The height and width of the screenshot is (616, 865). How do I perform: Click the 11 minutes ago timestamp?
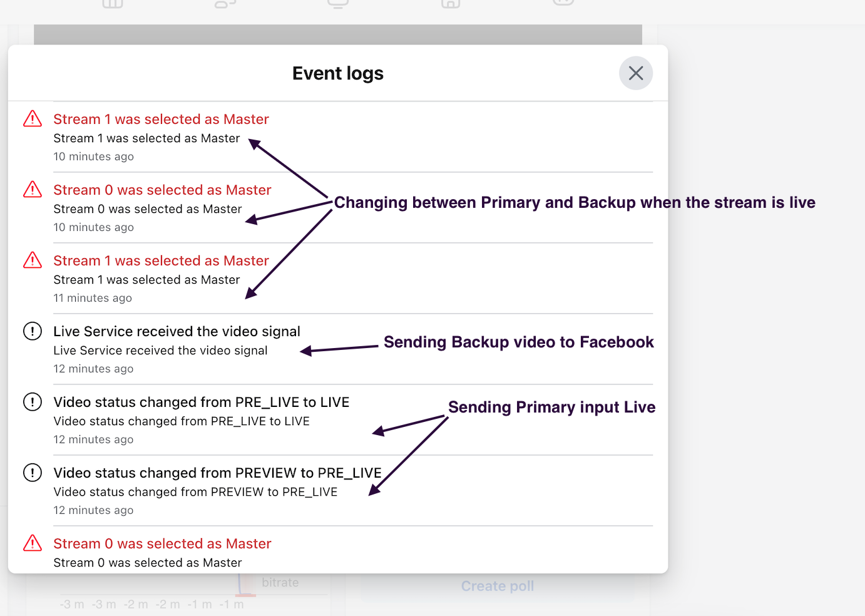coord(93,298)
